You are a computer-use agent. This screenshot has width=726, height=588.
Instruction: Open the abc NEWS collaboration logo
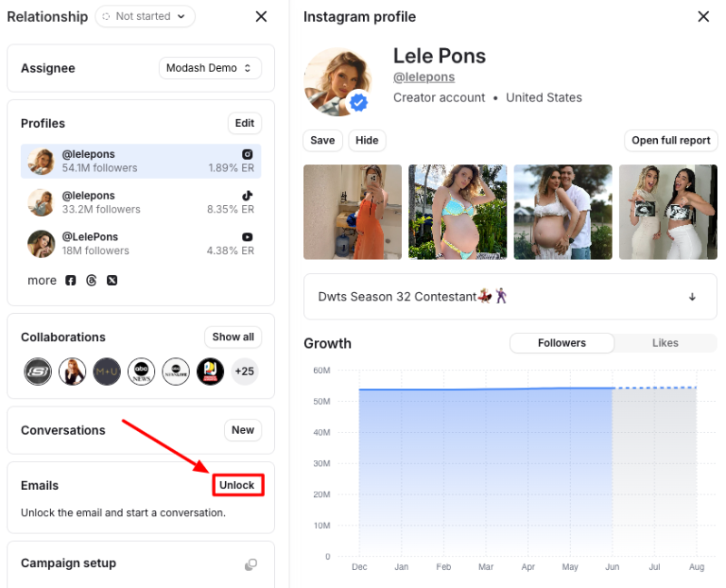coord(142,371)
